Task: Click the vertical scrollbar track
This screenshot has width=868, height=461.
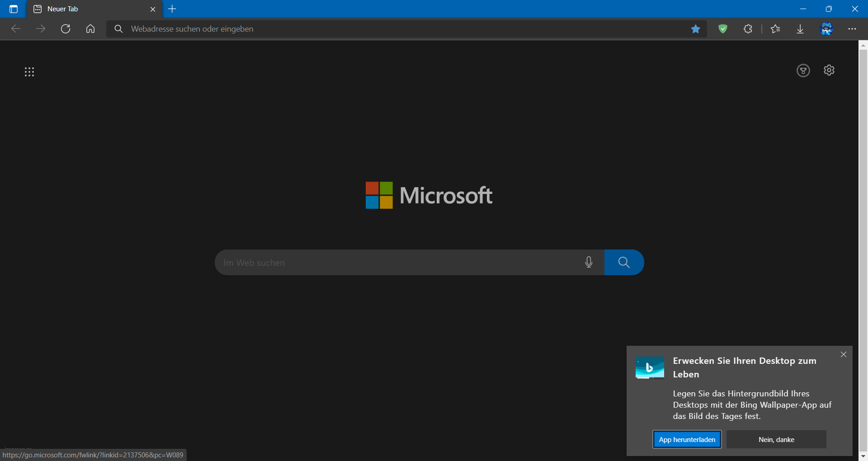Action: click(x=863, y=251)
